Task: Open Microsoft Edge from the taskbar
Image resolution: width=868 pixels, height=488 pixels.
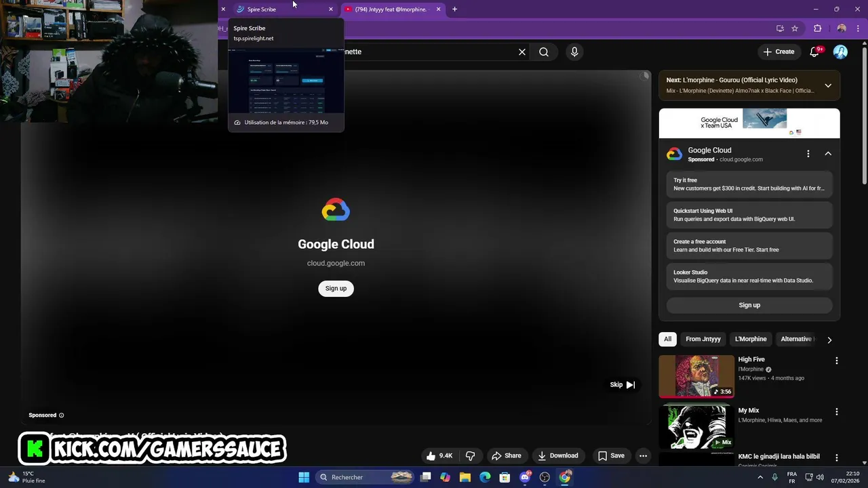Action: [x=485, y=477]
